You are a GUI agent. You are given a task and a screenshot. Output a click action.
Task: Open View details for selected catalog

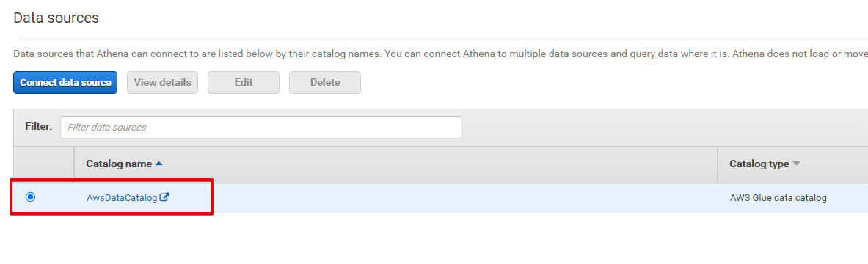[x=162, y=82]
